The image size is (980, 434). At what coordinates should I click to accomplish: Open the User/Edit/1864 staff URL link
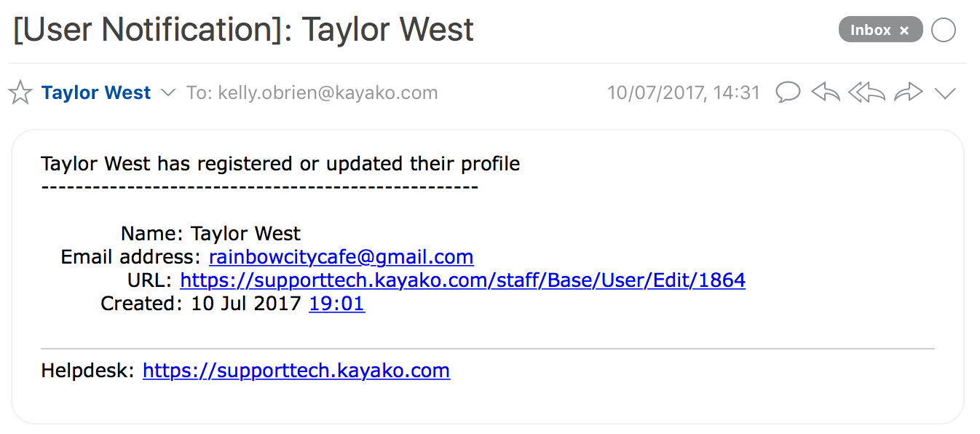click(462, 280)
